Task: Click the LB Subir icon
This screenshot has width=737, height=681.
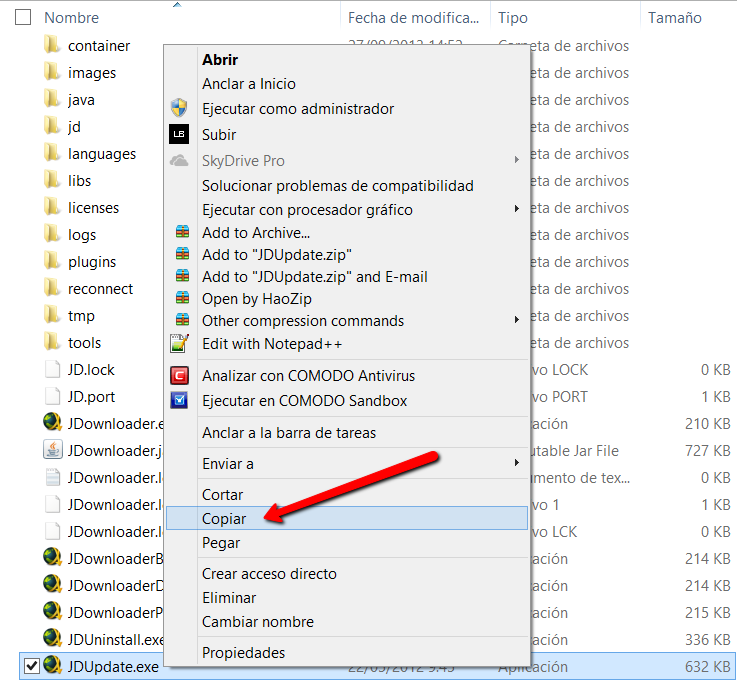Action: 179,134
